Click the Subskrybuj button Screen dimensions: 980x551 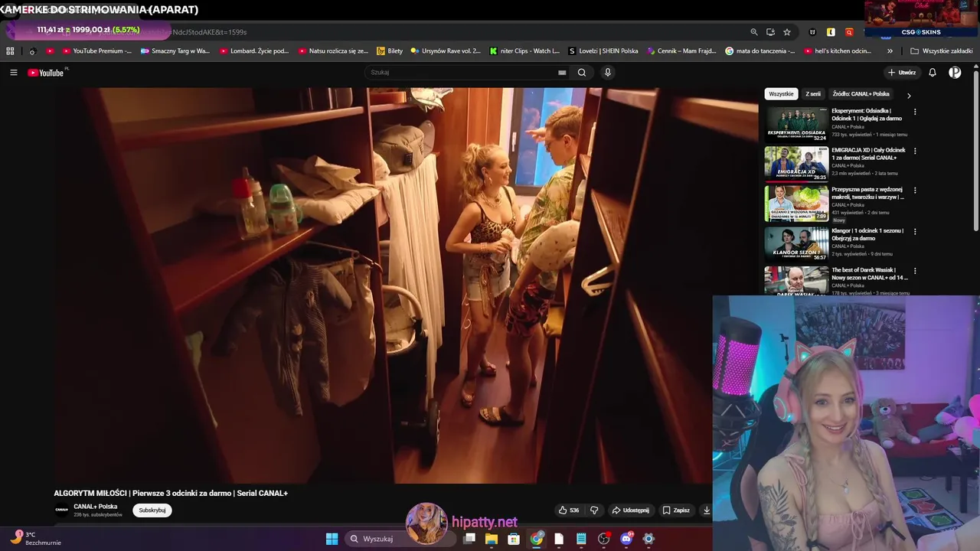(x=152, y=510)
